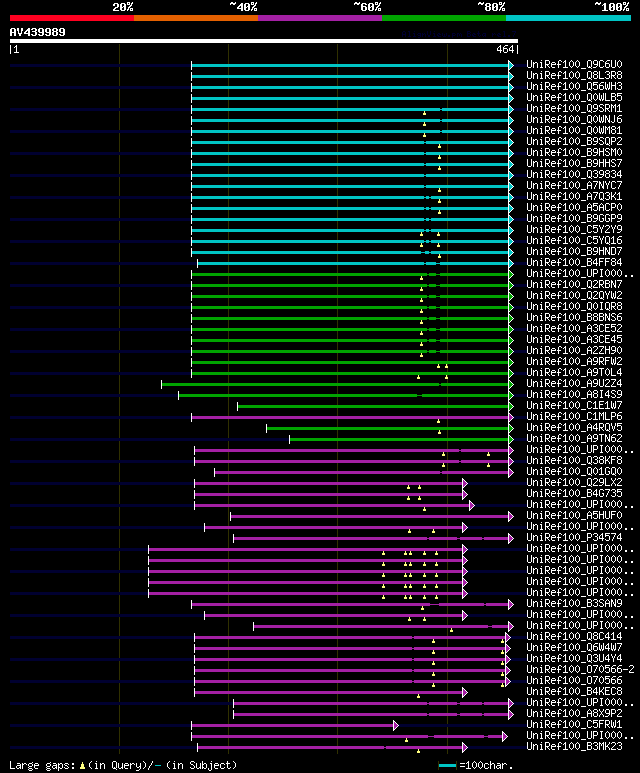Select the UniRef100_C5Y2Y9 label
Screen dimensions: 640x773
coord(574,230)
